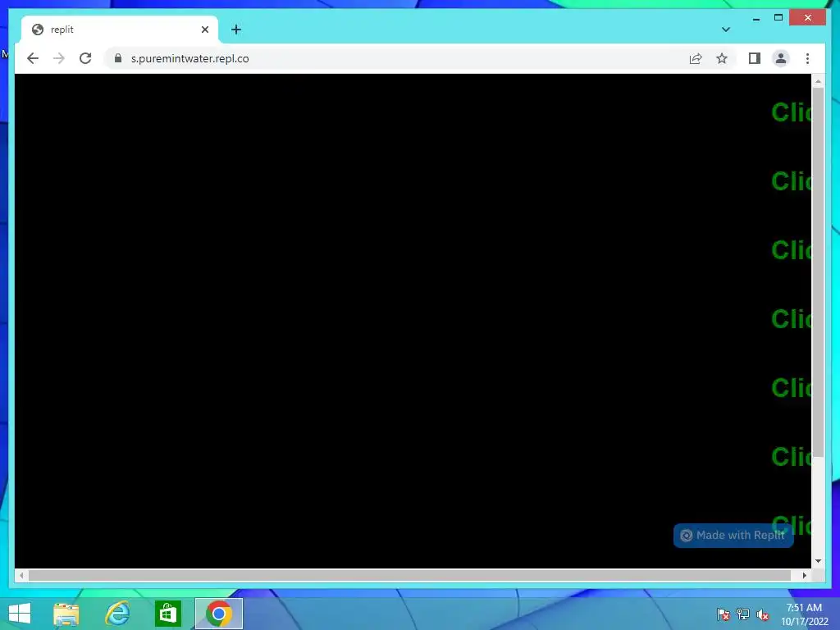This screenshot has width=840, height=630.
Task: Open the Chrome profile avatar
Action: pyautogui.click(x=781, y=58)
